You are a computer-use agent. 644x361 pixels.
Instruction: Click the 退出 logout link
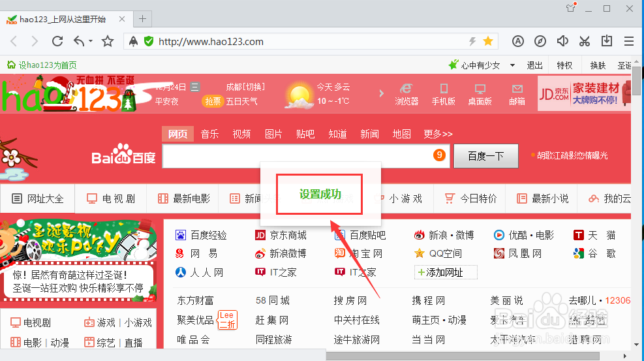coord(534,65)
